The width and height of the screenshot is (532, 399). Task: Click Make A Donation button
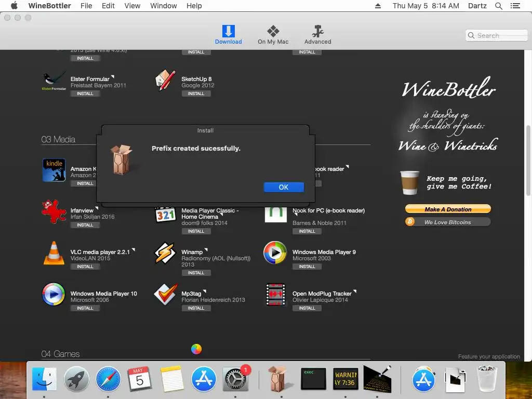click(448, 209)
